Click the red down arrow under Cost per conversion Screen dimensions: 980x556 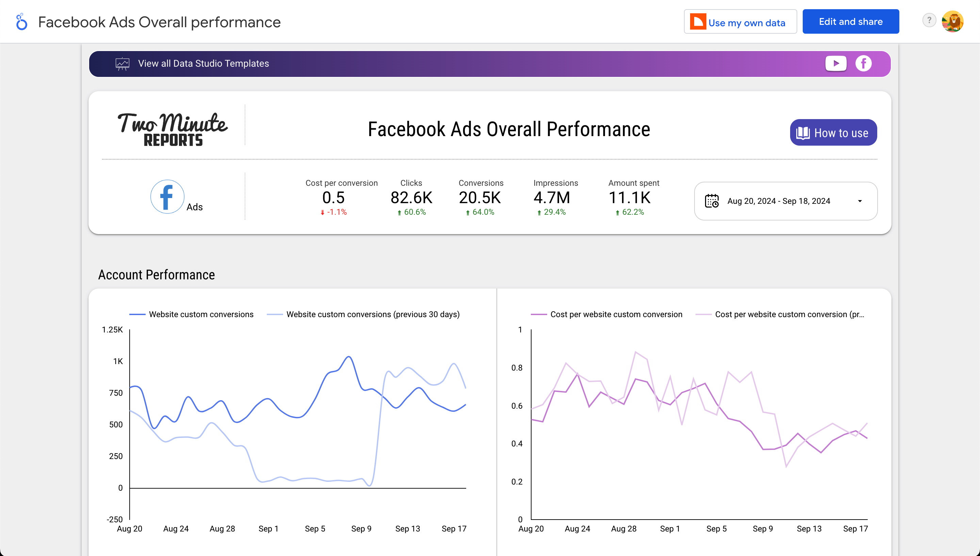[x=323, y=213]
